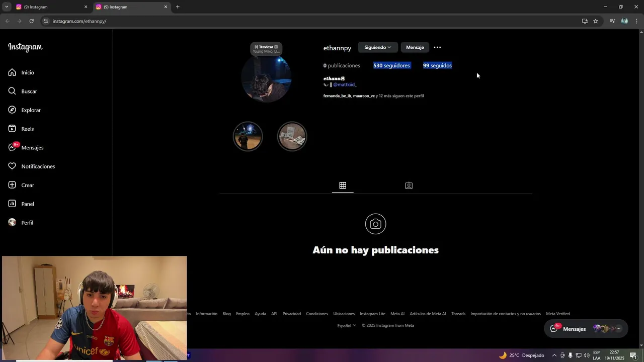The width and height of the screenshot is (644, 362).
Task: Close the second Instagram browser tab
Action: pos(166,7)
